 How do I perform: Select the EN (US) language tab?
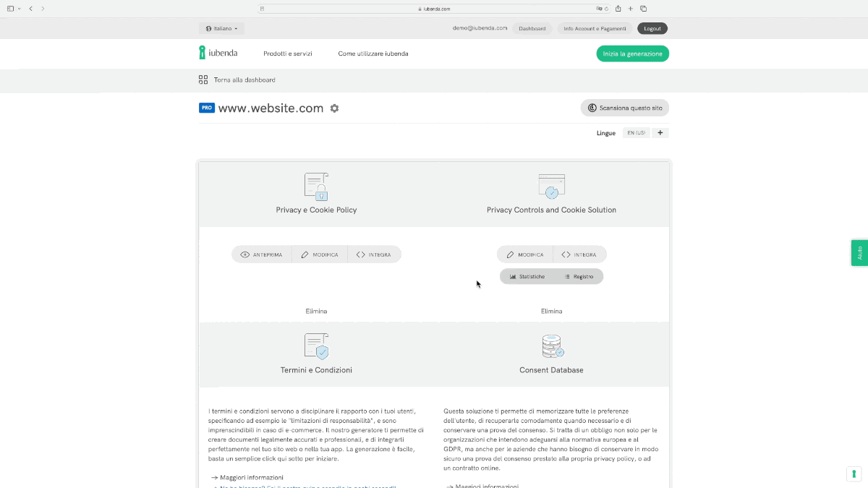point(636,133)
